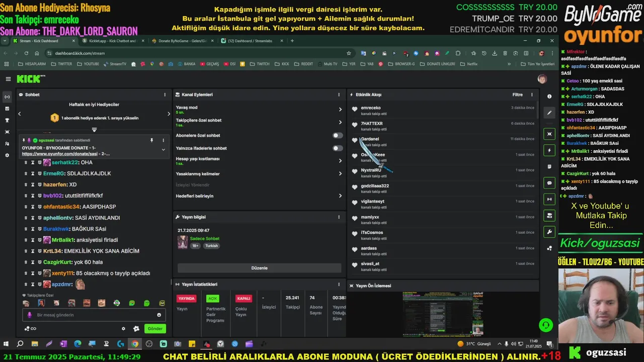Open the Etkinlik Akışı three-dot menu
This screenshot has height=362, width=644.
coord(532,95)
